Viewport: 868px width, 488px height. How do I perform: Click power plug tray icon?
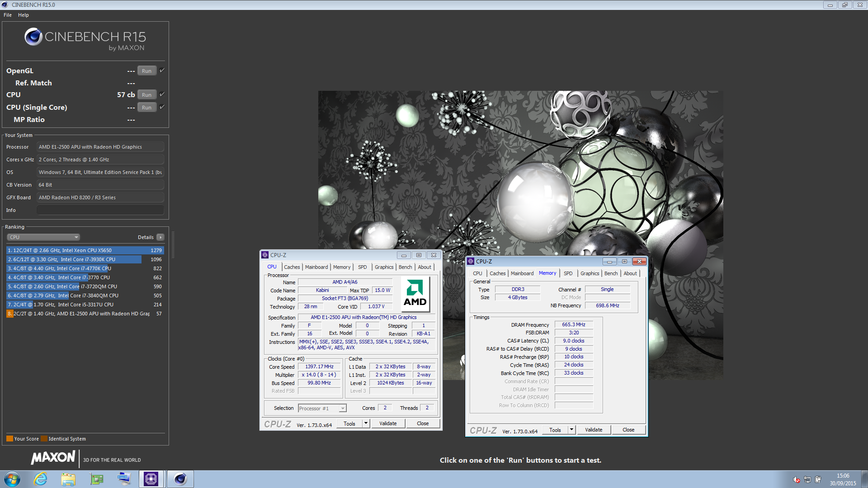click(818, 479)
